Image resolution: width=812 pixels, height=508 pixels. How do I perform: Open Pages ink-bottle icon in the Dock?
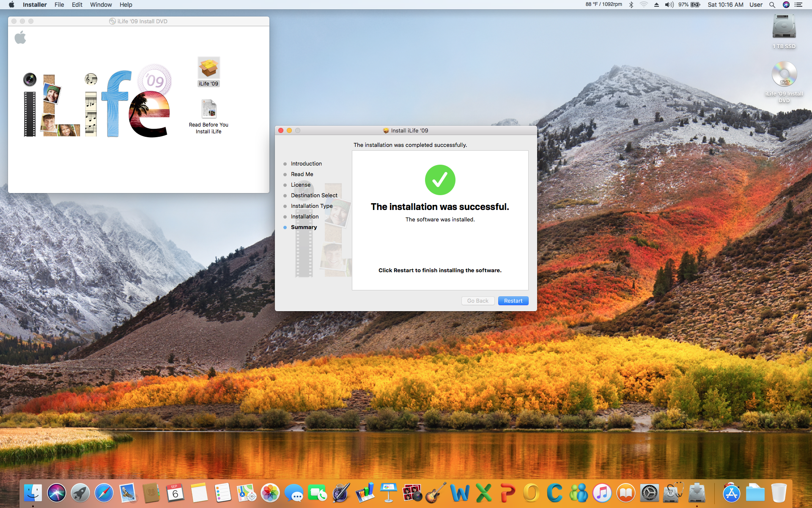341,493
